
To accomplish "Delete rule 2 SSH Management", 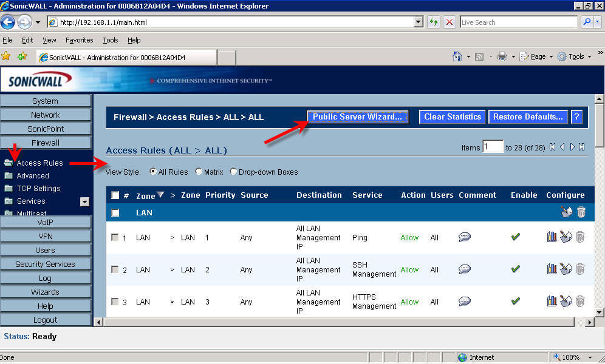I will pyautogui.click(x=580, y=269).
